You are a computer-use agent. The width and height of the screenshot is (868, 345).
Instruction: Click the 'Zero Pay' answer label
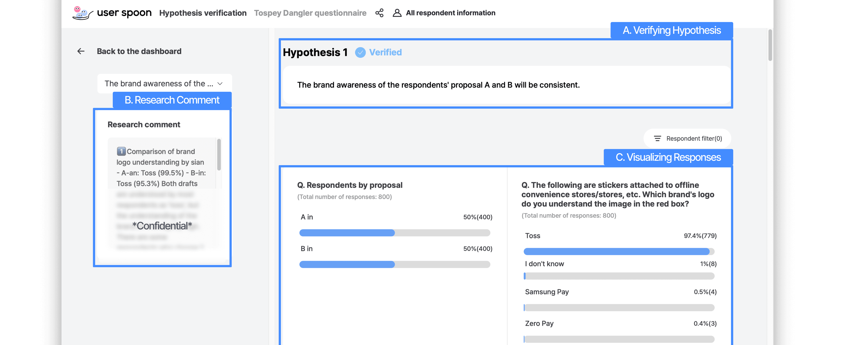tap(539, 324)
